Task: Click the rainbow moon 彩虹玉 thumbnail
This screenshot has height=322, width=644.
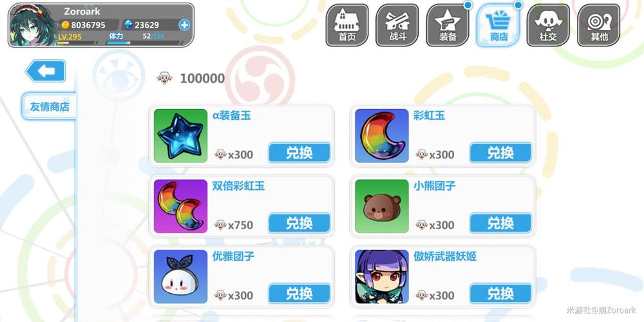Action: point(382,135)
